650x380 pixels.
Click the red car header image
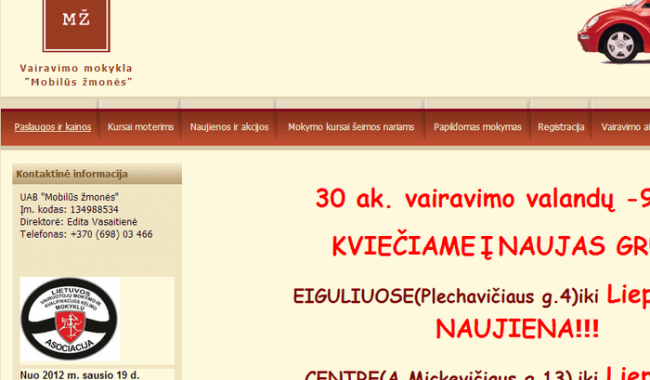point(614,32)
